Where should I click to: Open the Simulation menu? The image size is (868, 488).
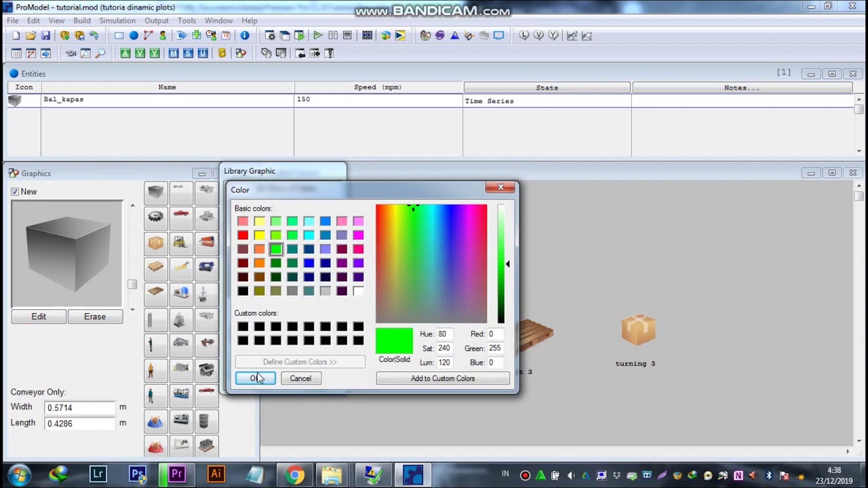click(117, 21)
